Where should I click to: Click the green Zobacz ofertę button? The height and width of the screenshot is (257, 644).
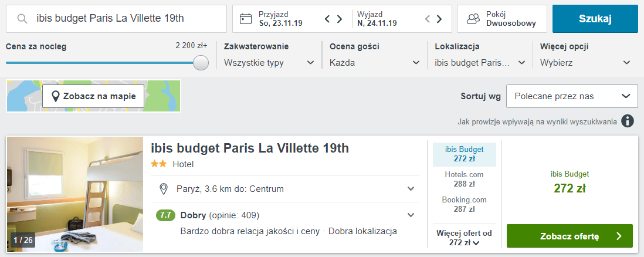click(x=570, y=236)
